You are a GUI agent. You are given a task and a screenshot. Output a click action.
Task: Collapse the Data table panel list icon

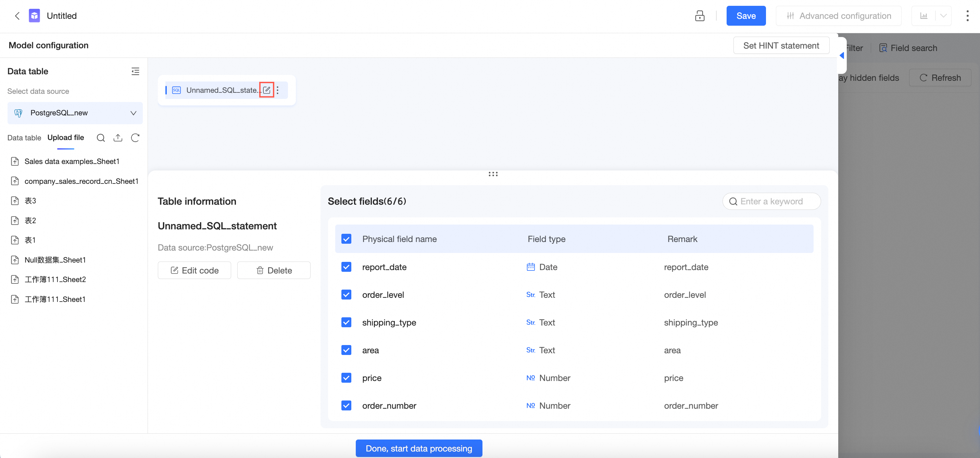pyautogui.click(x=135, y=71)
